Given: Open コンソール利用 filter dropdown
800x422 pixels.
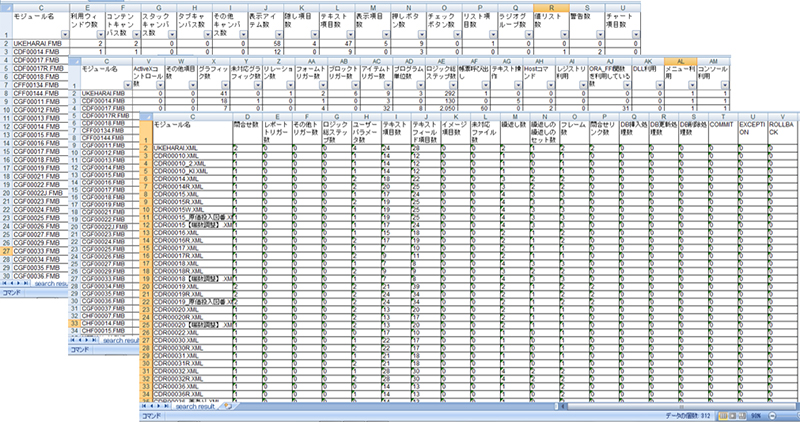Looking at the screenshot, I should pos(725,85).
